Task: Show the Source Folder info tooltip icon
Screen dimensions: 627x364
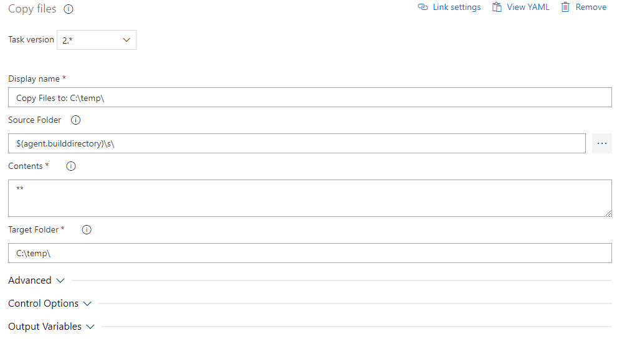Action: point(76,120)
